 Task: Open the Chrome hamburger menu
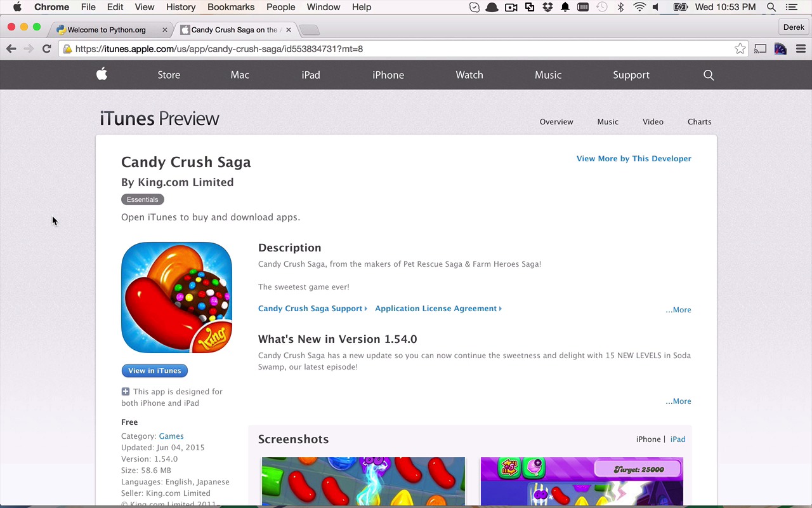click(801, 49)
